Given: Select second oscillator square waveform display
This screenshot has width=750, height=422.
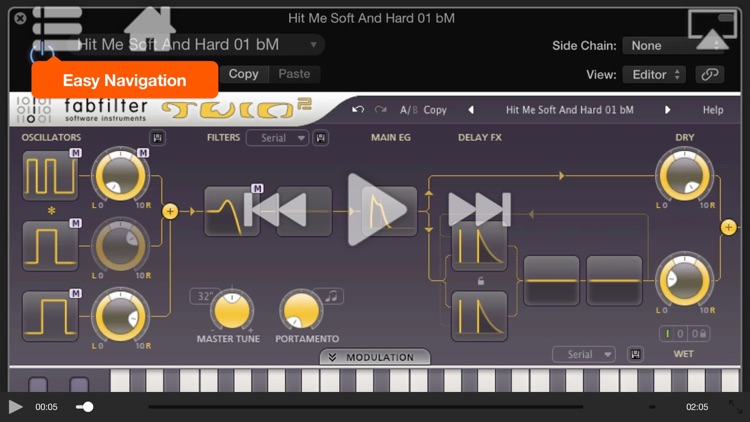Looking at the screenshot, I should [x=50, y=246].
